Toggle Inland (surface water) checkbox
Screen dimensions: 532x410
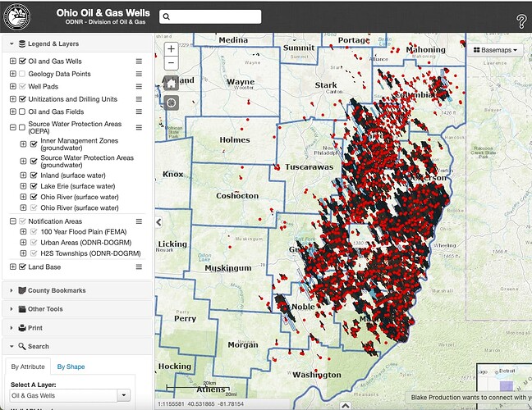click(x=34, y=175)
